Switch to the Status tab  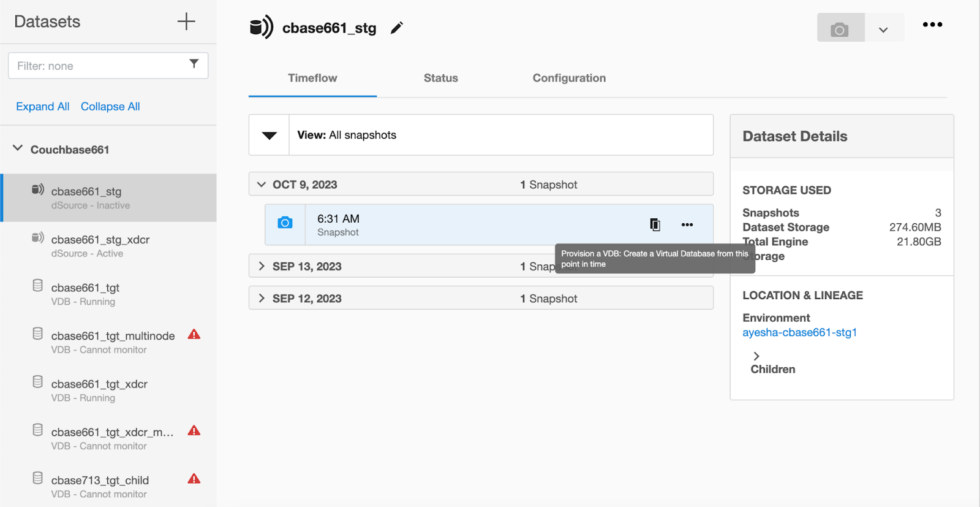coord(440,78)
